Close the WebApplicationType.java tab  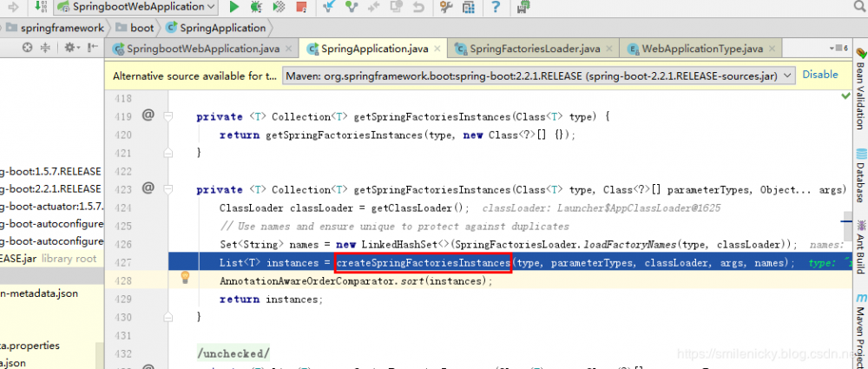tap(773, 49)
